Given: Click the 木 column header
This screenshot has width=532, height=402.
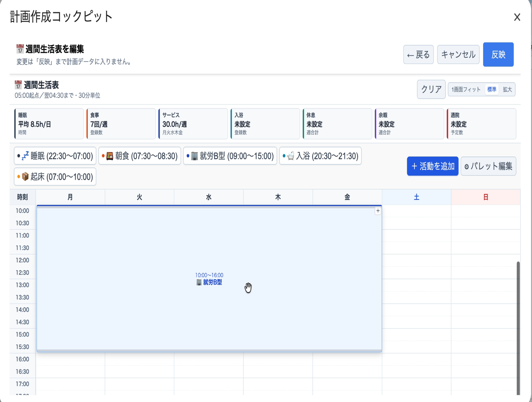Looking at the screenshot, I should [x=278, y=197].
